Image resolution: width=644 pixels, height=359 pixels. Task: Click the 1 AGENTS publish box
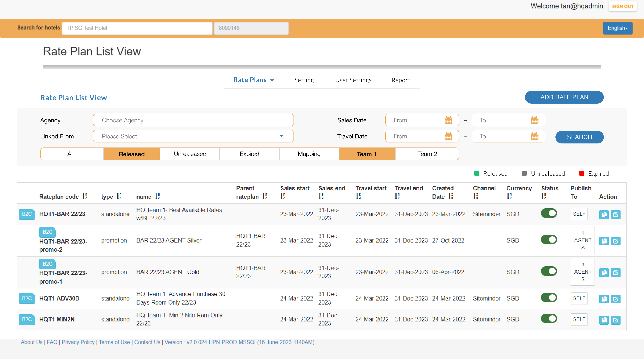[582, 240]
